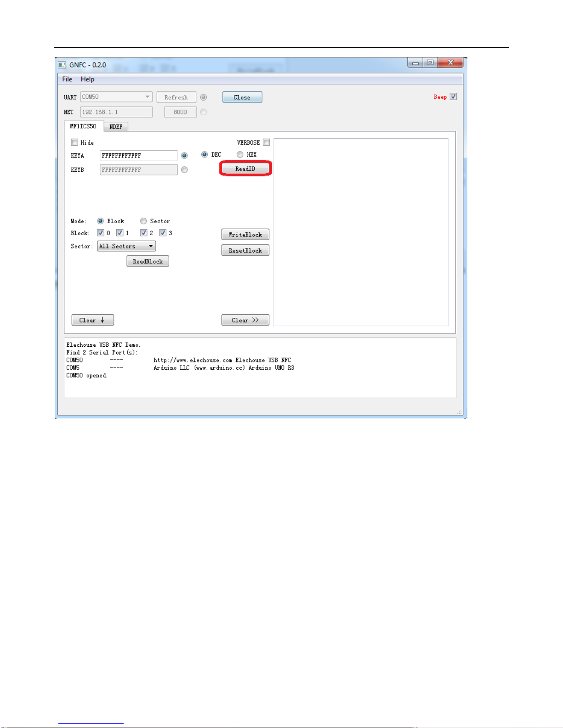Click the GNFC app icon in title bar
This screenshot has height=728, width=563.
pos(62,65)
